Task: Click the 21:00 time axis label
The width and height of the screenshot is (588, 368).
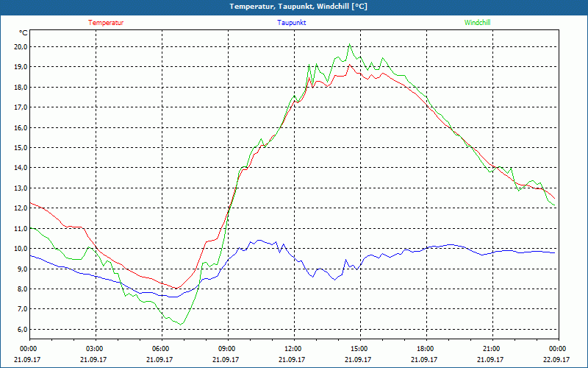Action: tap(492, 349)
